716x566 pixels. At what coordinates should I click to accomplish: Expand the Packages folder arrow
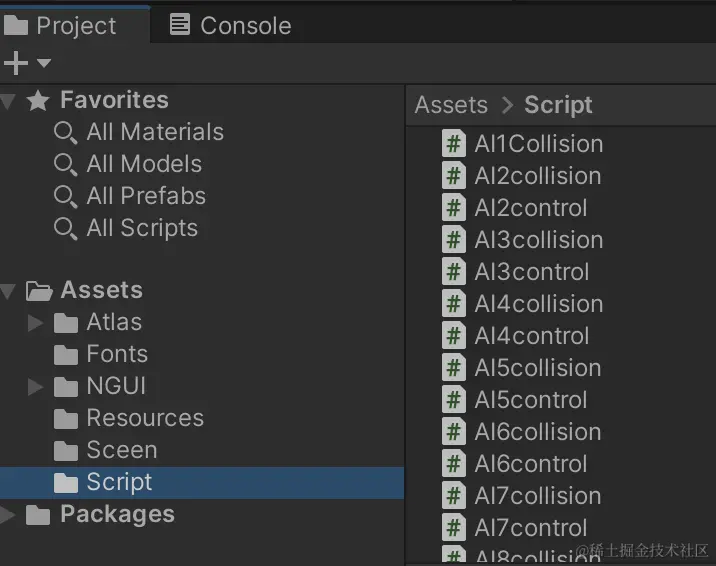tap(8, 514)
